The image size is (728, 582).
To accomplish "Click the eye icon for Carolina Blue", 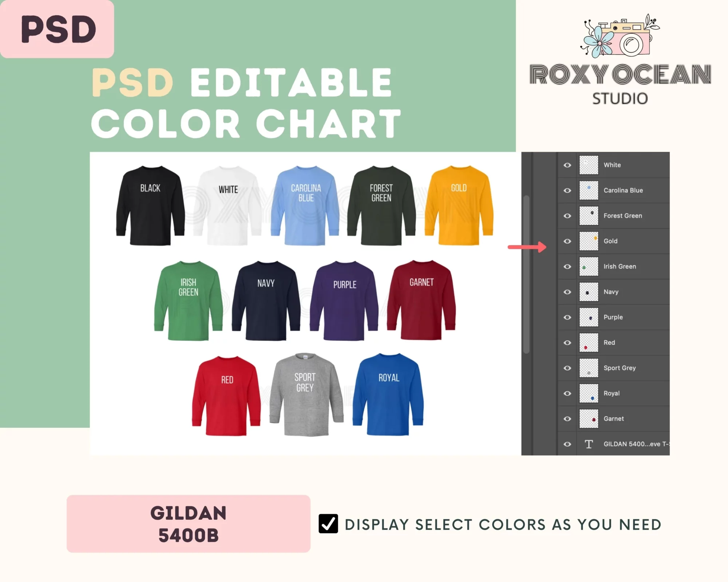I will point(568,190).
